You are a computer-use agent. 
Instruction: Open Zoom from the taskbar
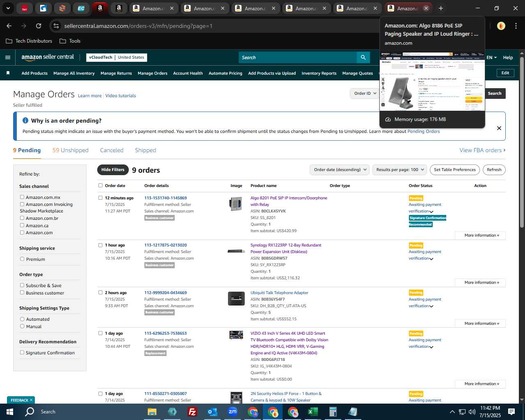232,412
